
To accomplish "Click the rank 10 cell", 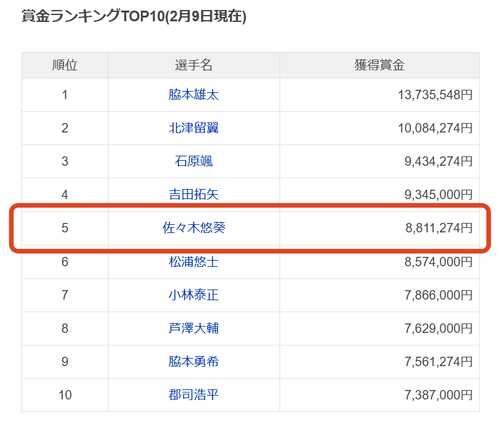I will pyautogui.click(x=65, y=395).
